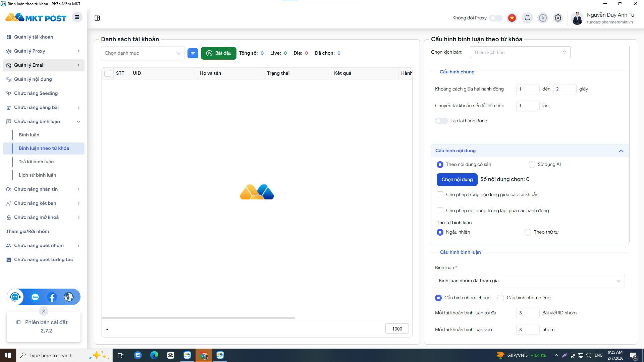The width and height of the screenshot is (644, 362).
Task: Click the Chọn nội dung button
Action: point(457,180)
